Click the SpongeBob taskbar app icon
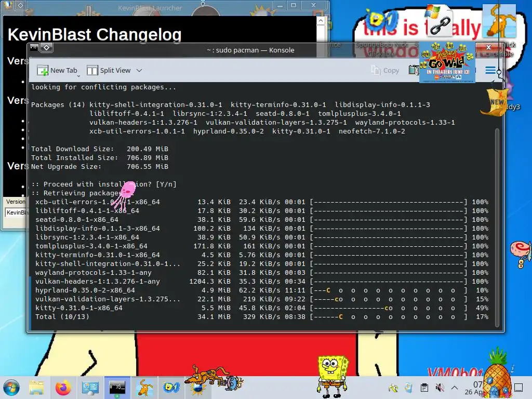This screenshot has height=399, width=532. pyautogui.click(x=171, y=388)
